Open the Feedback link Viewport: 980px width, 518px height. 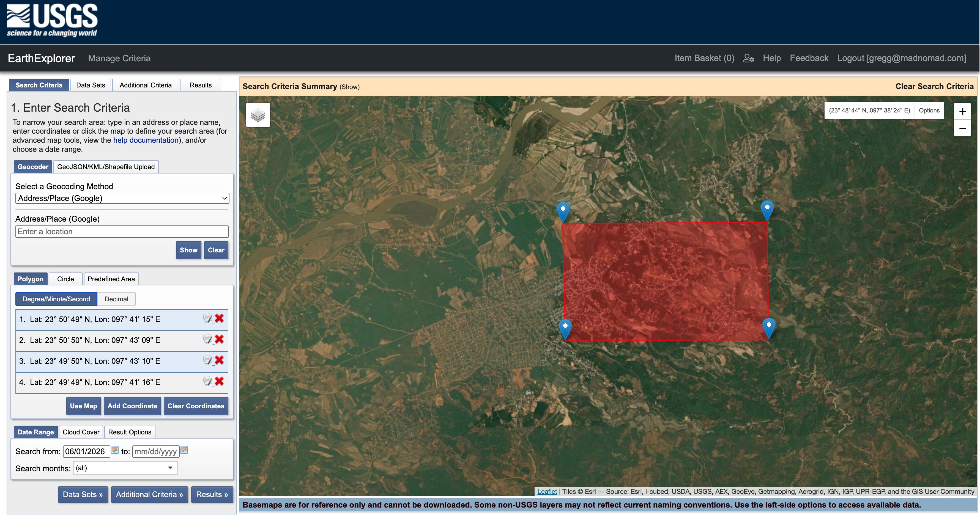pos(809,58)
